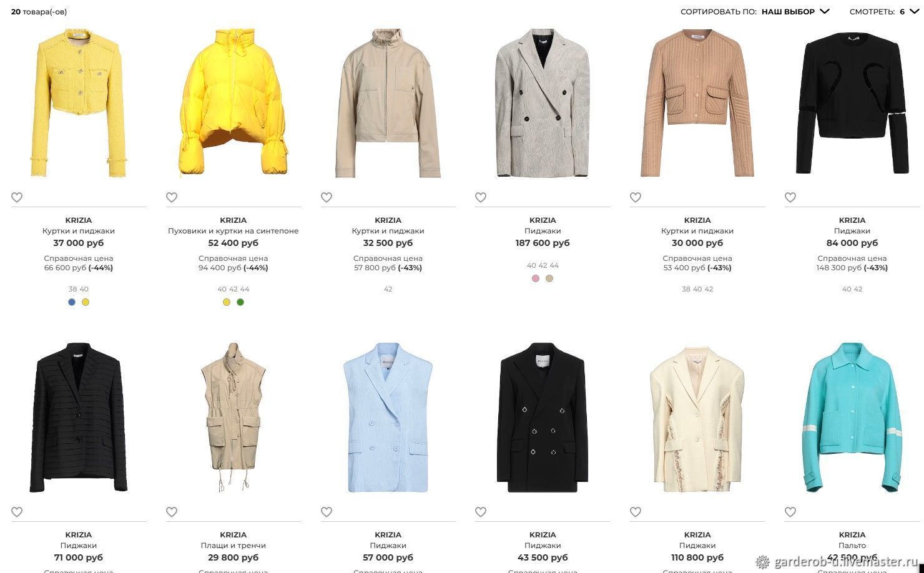Viewport: 924px width, 573px height.
Task: Open the black double-breasted blazer thumbnail
Action: tap(543, 416)
